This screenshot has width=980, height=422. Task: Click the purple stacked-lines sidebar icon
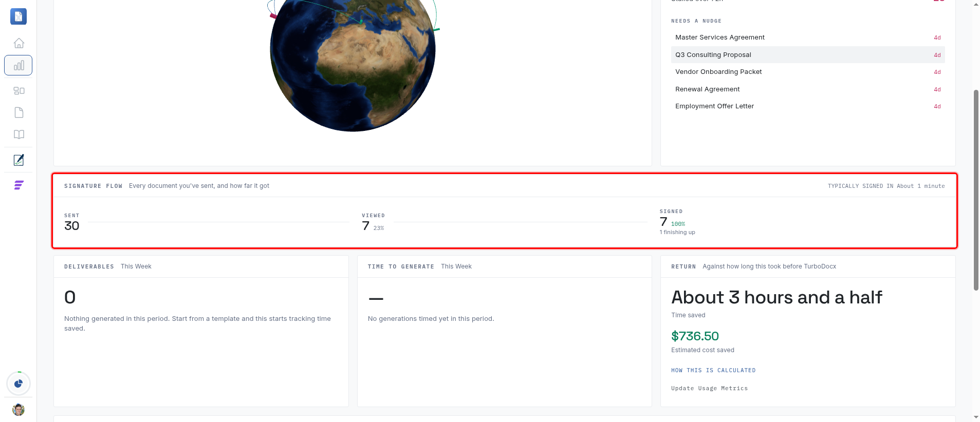(x=19, y=185)
